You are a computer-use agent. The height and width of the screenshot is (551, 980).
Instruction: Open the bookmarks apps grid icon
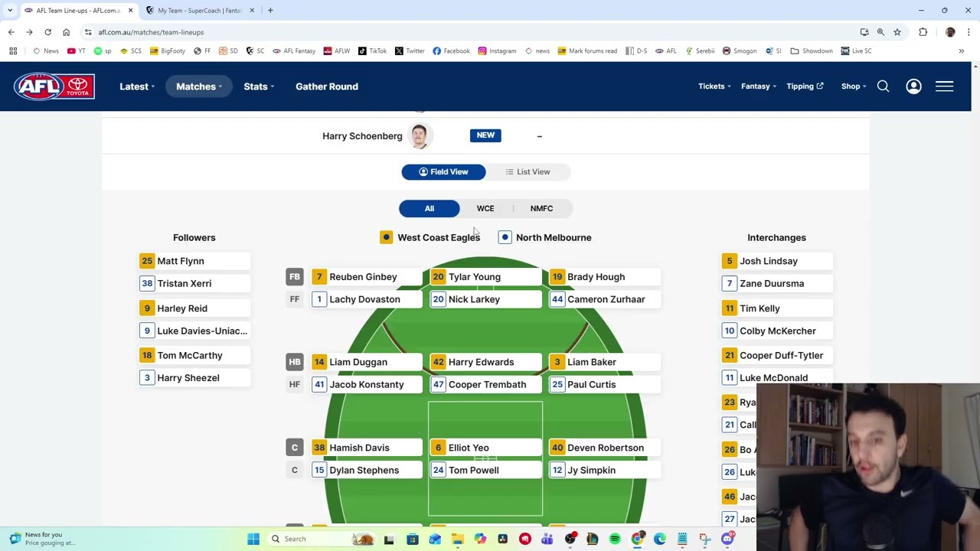(13, 51)
